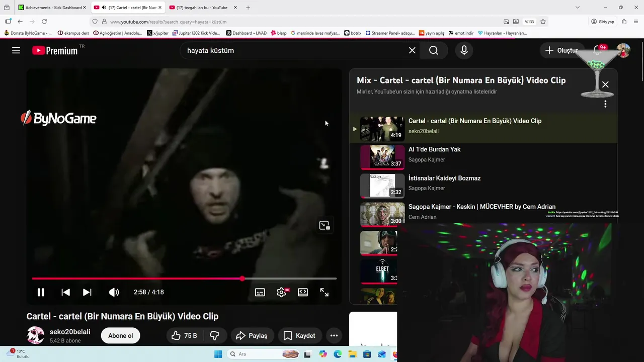644x362 pixels.
Task: Select Cartel Video Clip in playlist
Action: [x=483, y=129]
